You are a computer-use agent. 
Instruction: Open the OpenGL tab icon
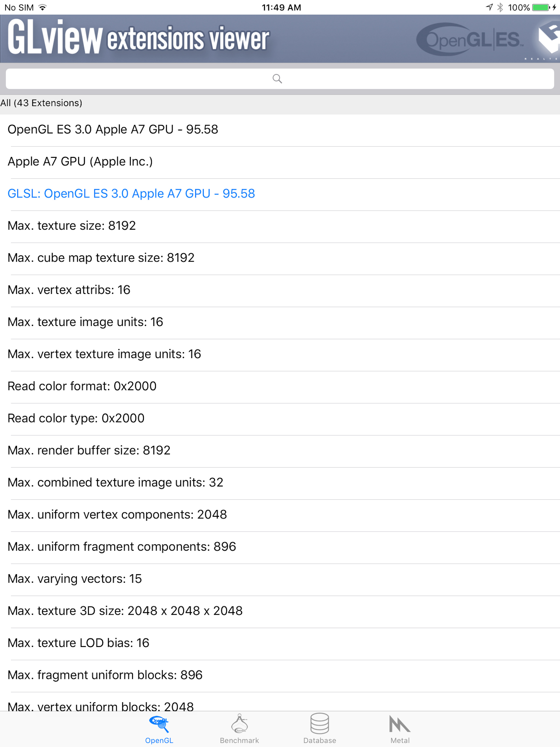click(159, 724)
